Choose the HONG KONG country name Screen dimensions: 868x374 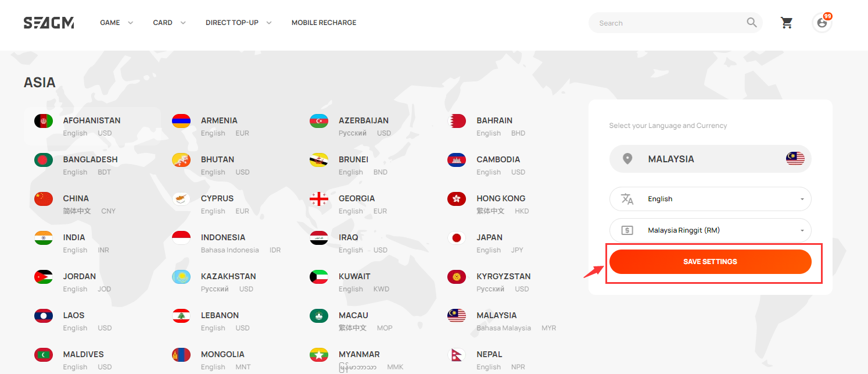[501, 198]
